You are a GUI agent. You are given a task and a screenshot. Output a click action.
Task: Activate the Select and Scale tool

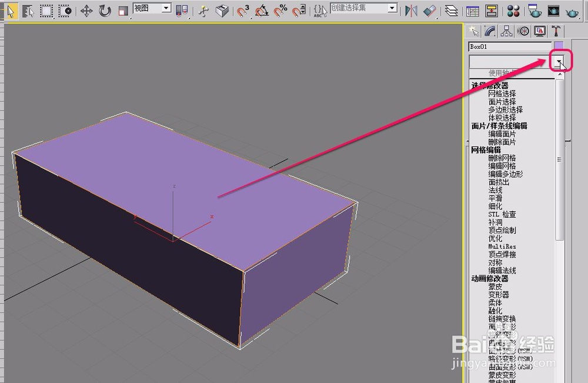click(123, 11)
